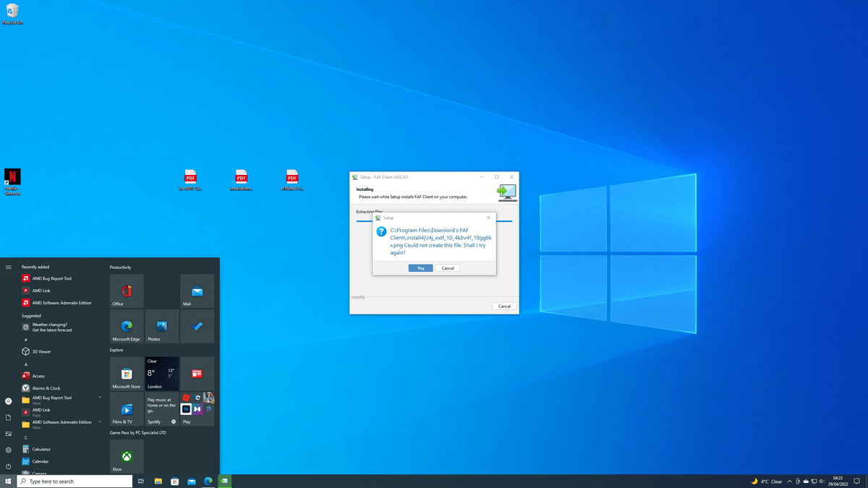Open Pictures from the Start sidebar
The height and width of the screenshot is (488, 868).
(9, 434)
